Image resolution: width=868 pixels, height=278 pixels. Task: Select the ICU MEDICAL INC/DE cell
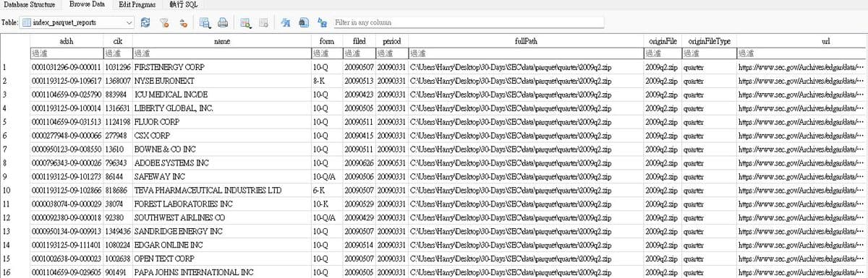221,95
